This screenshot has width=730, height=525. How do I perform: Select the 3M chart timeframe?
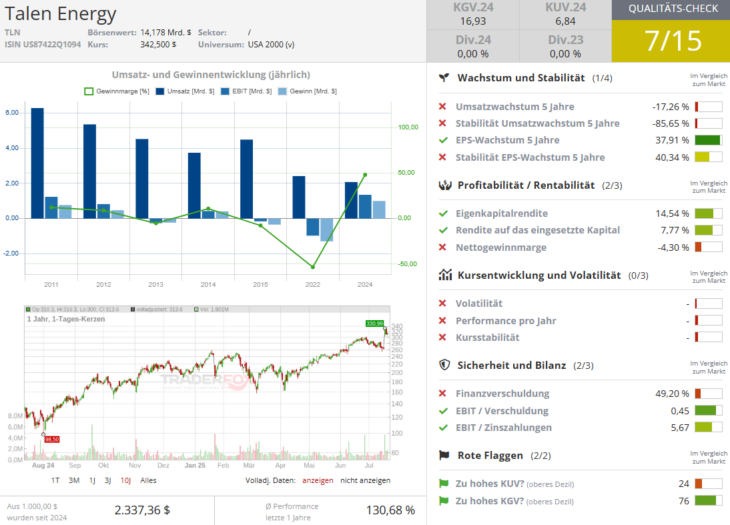point(74,480)
